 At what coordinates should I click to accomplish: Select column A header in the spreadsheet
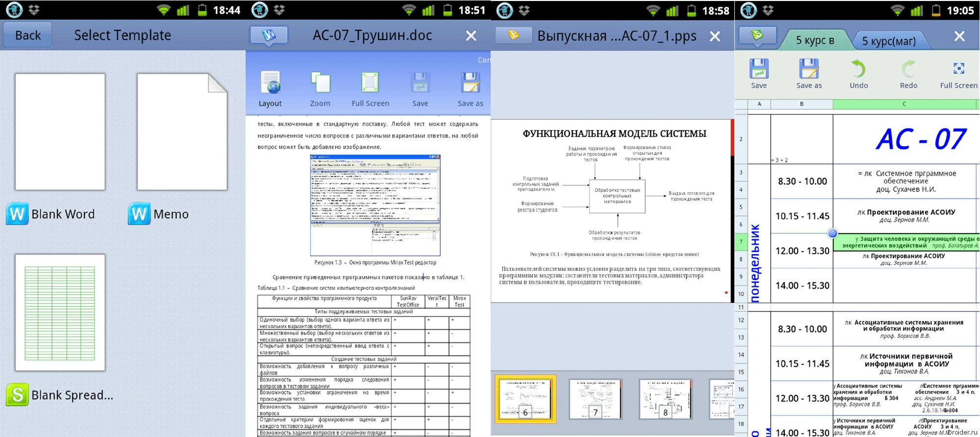click(x=759, y=104)
